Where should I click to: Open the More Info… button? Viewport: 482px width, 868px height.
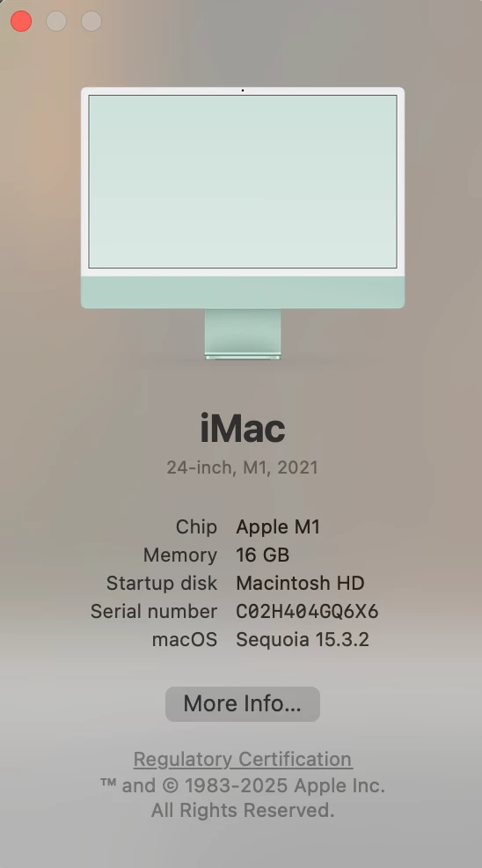tap(243, 704)
